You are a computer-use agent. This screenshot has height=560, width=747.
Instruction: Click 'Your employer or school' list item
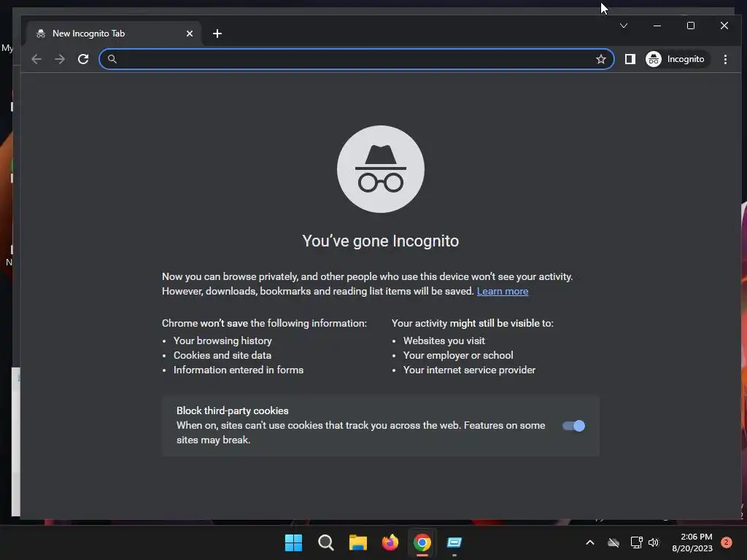[458, 355]
